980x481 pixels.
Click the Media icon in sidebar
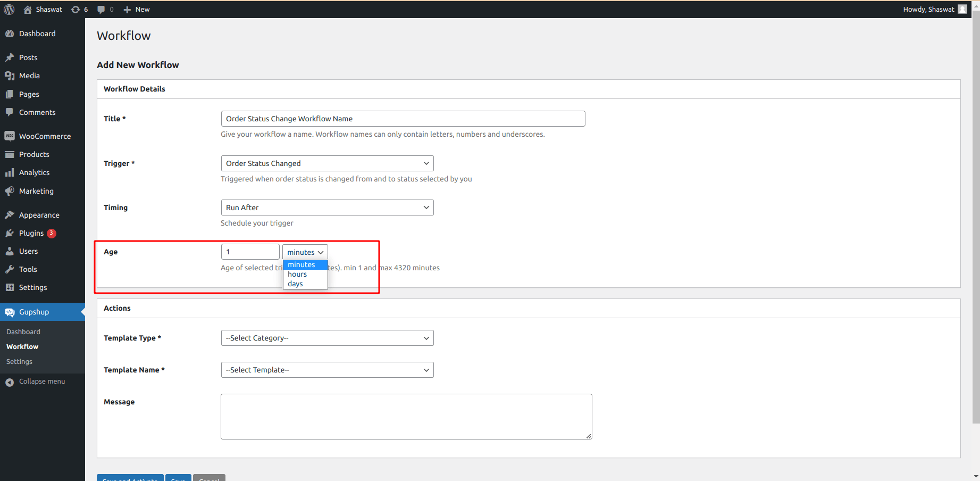pyautogui.click(x=10, y=76)
